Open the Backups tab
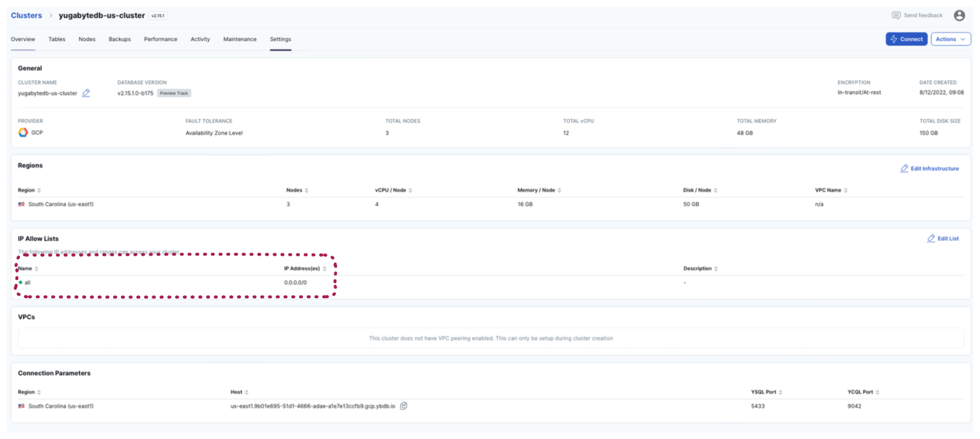 [x=120, y=39]
